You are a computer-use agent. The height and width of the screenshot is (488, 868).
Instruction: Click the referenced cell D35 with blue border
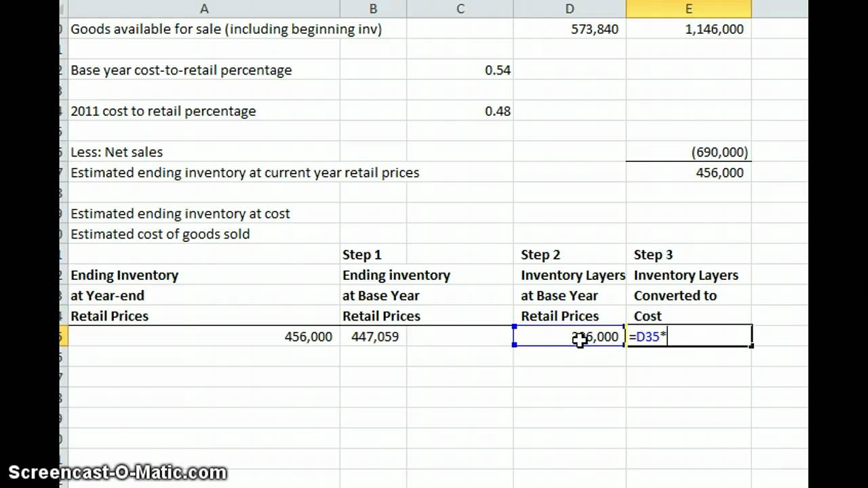570,336
